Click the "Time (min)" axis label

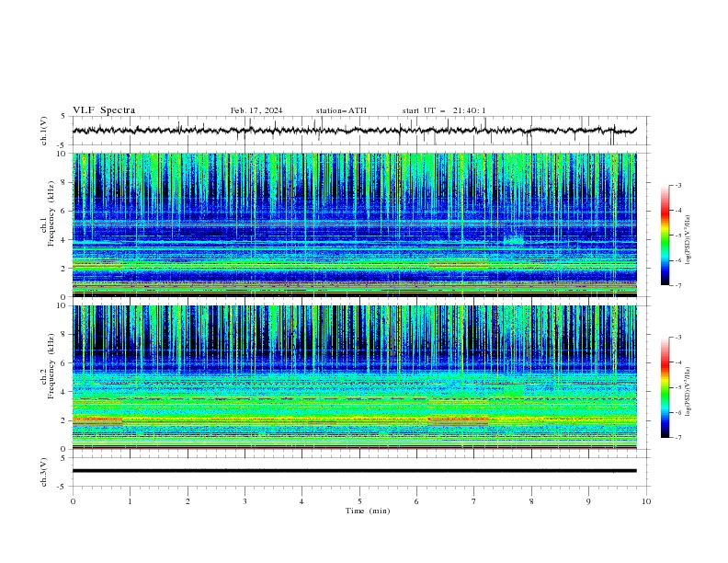(368, 511)
